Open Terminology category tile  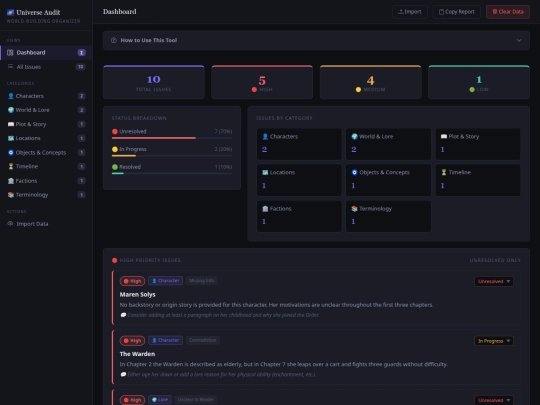tap(388, 216)
